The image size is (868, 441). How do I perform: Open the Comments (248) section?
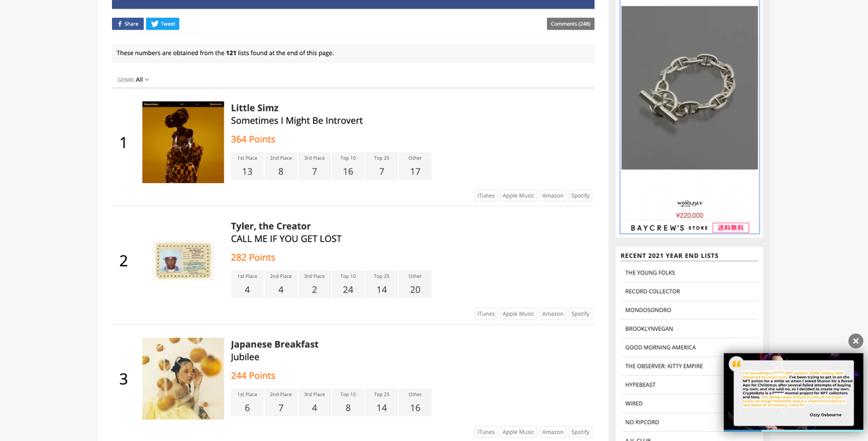(571, 24)
